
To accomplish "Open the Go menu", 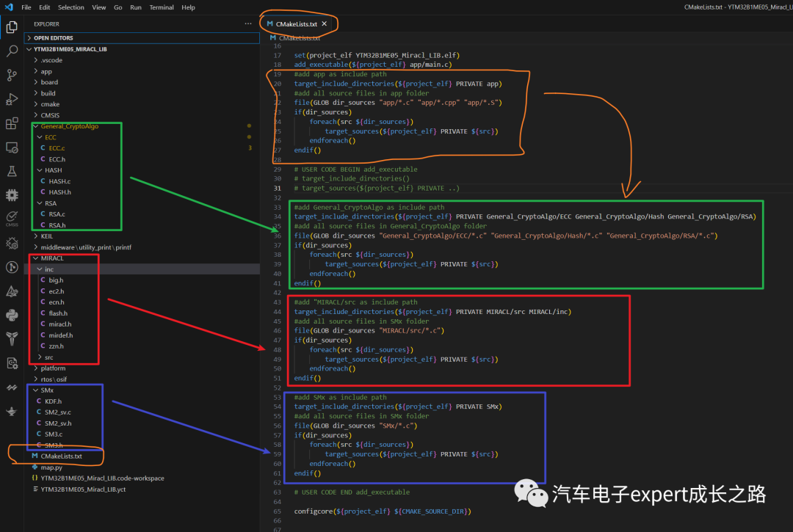I will pyautogui.click(x=117, y=7).
